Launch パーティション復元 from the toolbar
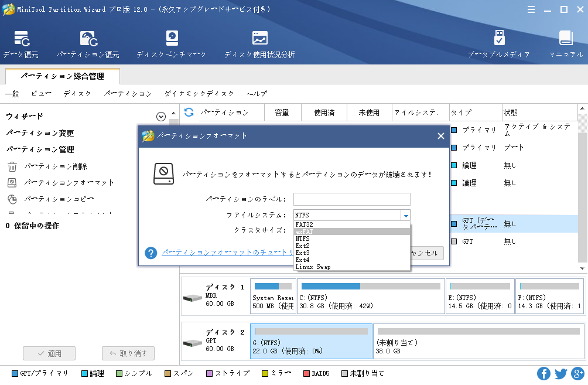588x385 pixels. (88, 45)
